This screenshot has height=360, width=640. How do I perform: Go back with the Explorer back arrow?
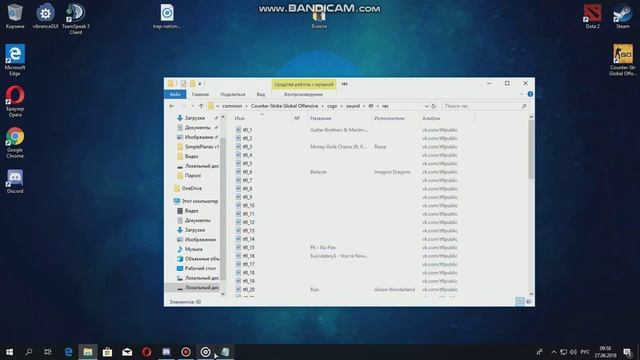tap(172, 106)
